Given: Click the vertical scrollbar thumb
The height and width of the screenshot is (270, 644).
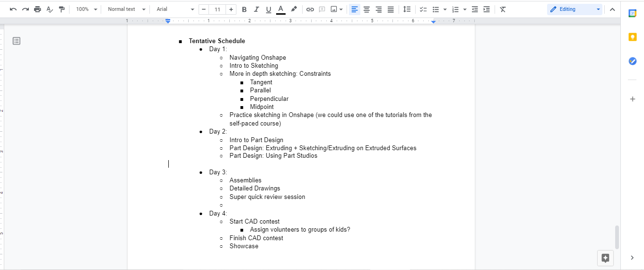Looking at the screenshot, I should (617, 237).
